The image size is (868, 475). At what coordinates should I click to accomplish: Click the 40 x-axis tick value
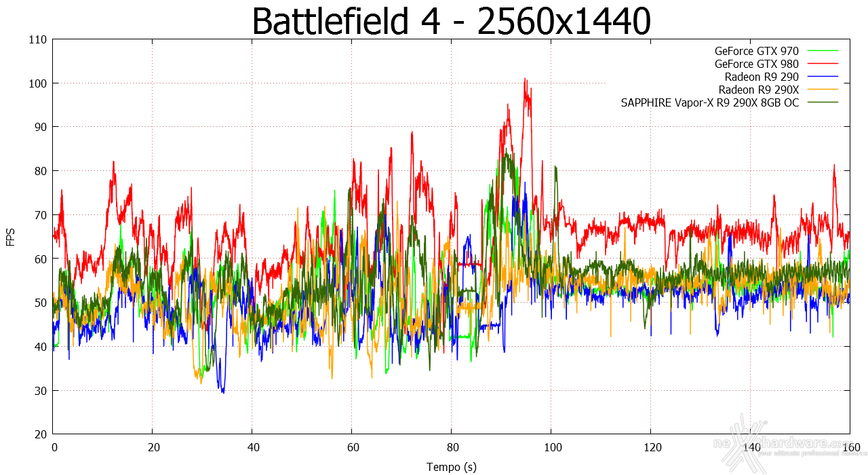[252, 448]
